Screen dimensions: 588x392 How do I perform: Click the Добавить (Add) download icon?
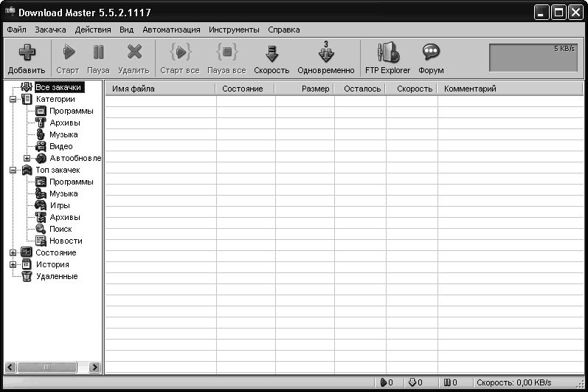tap(27, 53)
